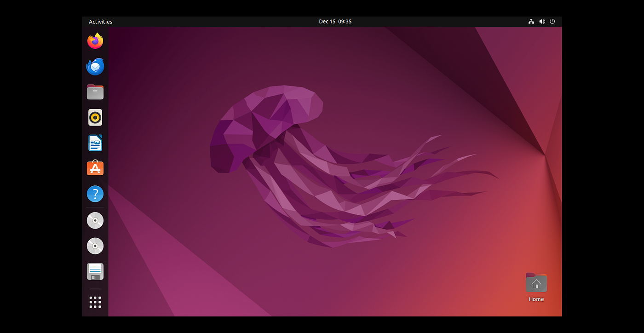Click the power icon in the top bar
Viewport: 644px width, 333px height.
click(x=552, y=21)
